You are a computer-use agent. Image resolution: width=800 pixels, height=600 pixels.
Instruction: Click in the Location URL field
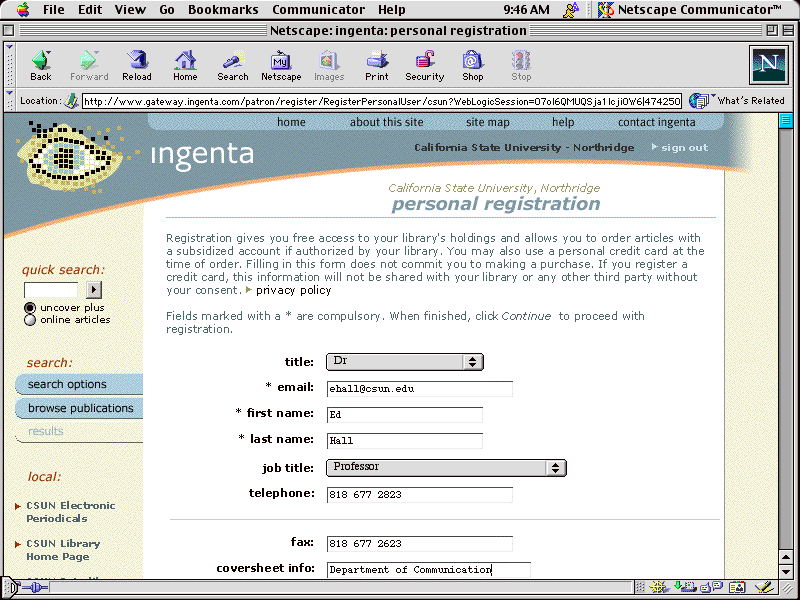382,101
